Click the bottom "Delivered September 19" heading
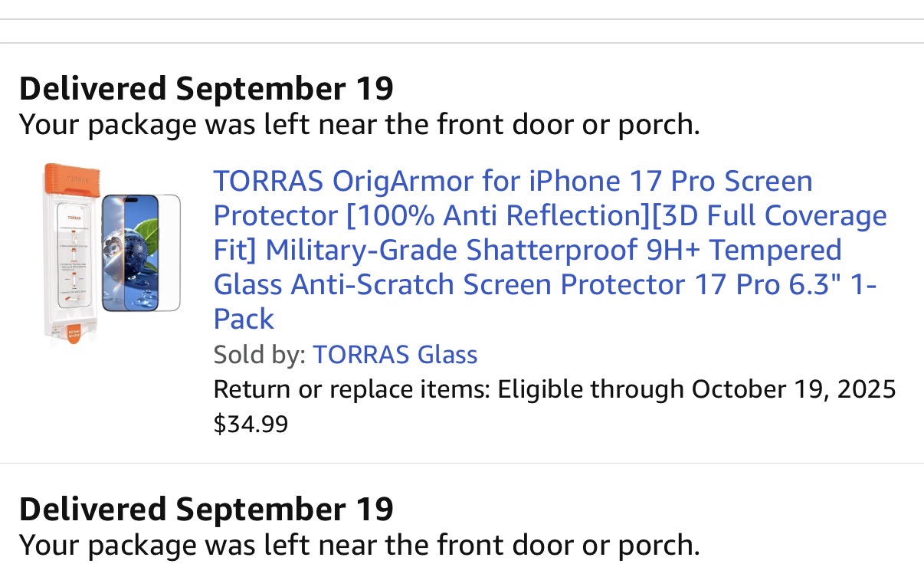This screenshot has width=924, height=577. coord(206,510)
